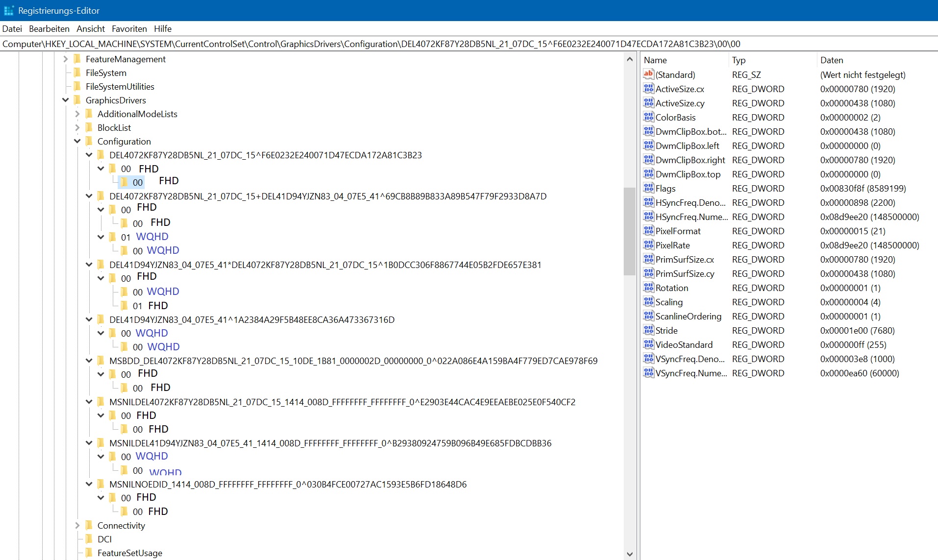Collapse the GraphicsDrivers tree node
Screen dimensions: 938x560
[x=65, y=100]
